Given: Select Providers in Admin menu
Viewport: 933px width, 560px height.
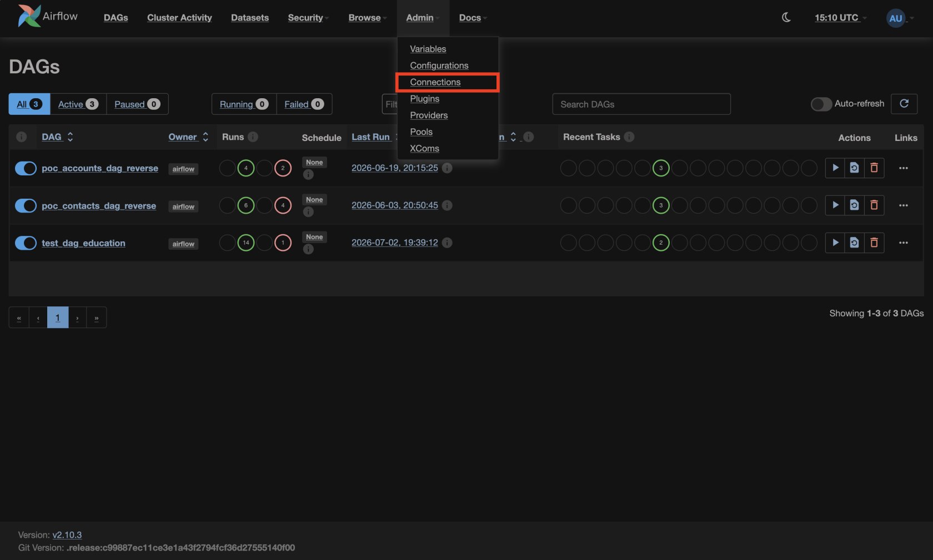Looking at the screenshot, I should 429,115.
